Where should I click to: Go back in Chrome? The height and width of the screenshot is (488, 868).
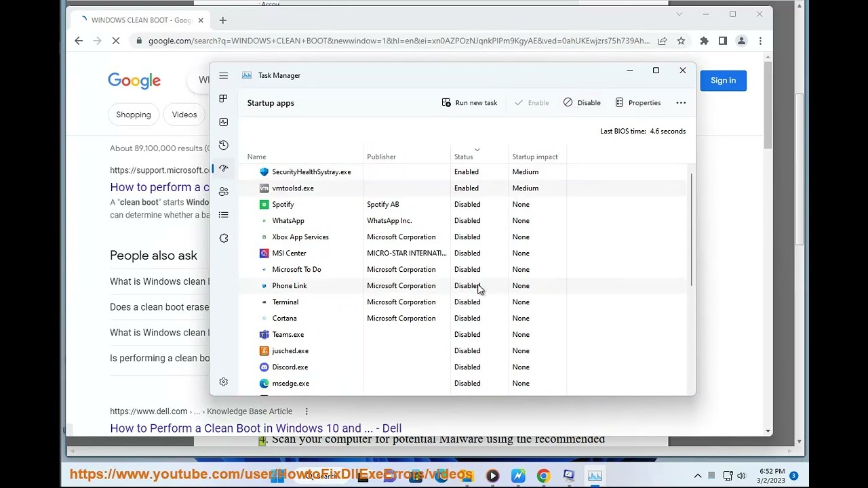(x=79, y=41)
